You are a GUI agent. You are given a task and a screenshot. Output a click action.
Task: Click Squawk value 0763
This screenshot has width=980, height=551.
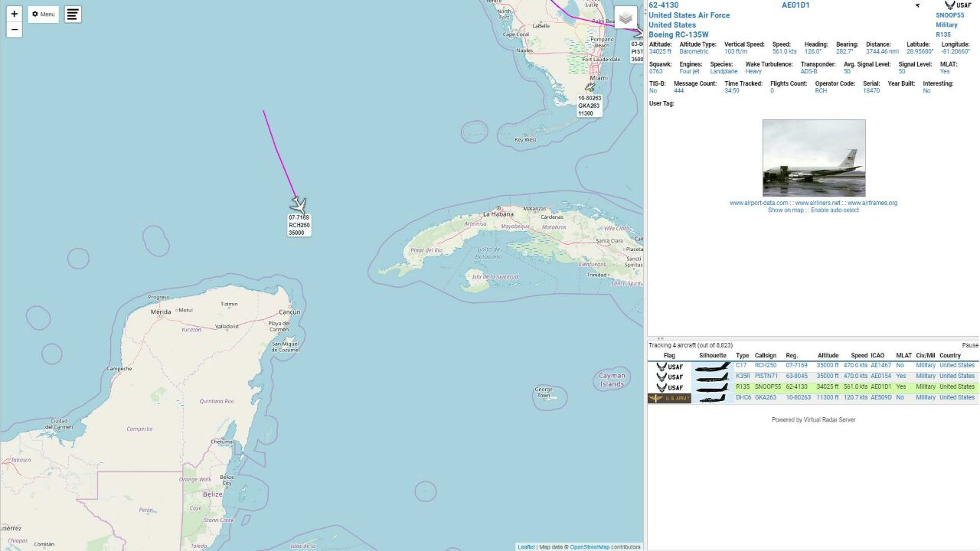(656, 72)
